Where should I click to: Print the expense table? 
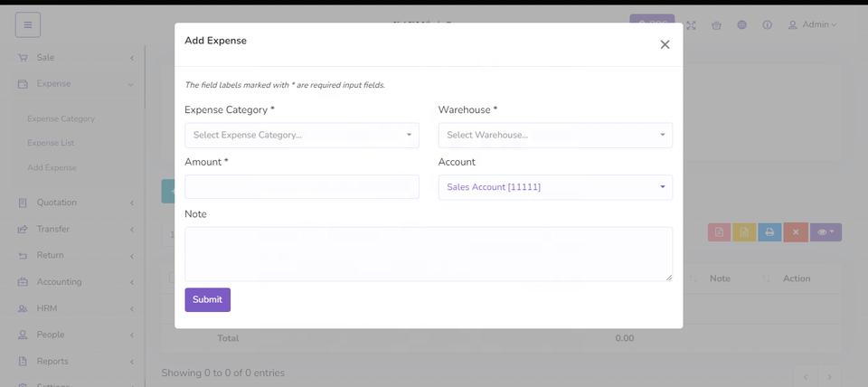click(769, 232)
